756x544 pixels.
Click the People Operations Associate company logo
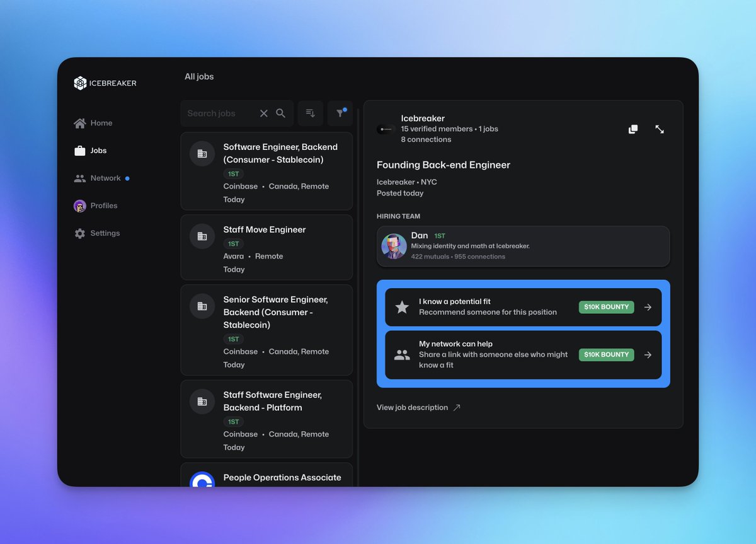[202, 480]
